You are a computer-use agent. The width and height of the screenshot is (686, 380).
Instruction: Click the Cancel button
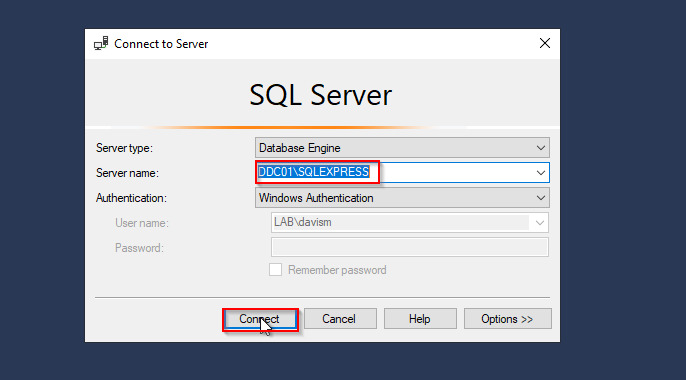pyautogui.click(x=340, y=319)
